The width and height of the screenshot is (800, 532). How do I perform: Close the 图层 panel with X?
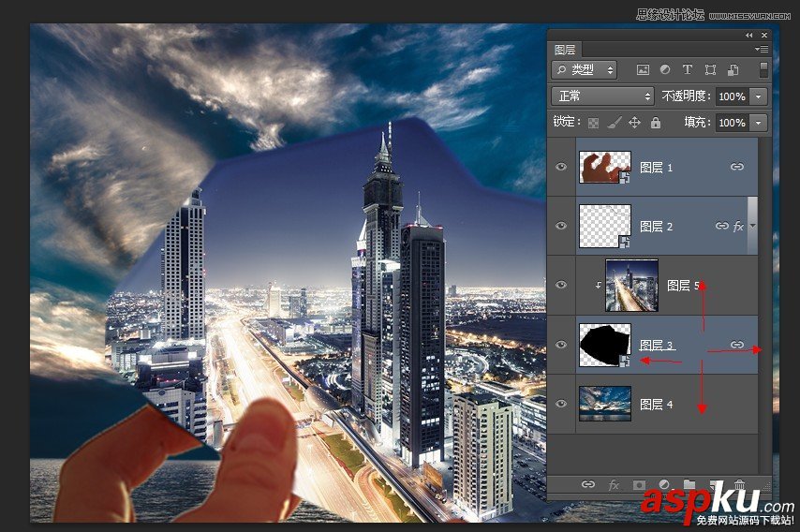click(764, 36)
